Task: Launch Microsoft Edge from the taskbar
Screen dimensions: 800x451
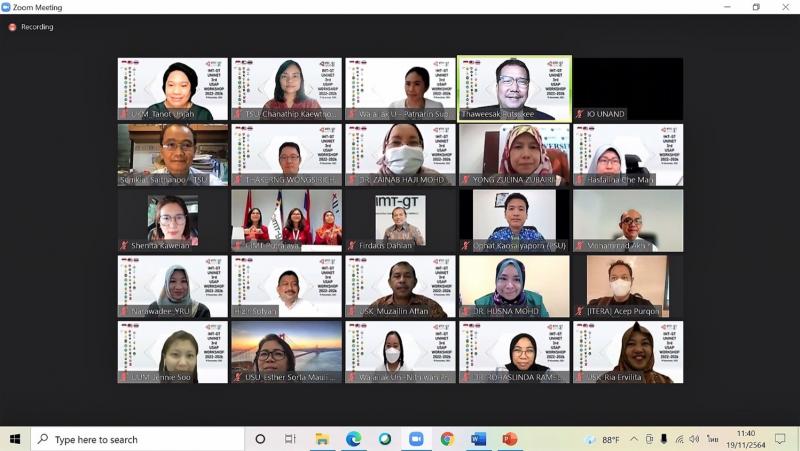Action: 353,439
